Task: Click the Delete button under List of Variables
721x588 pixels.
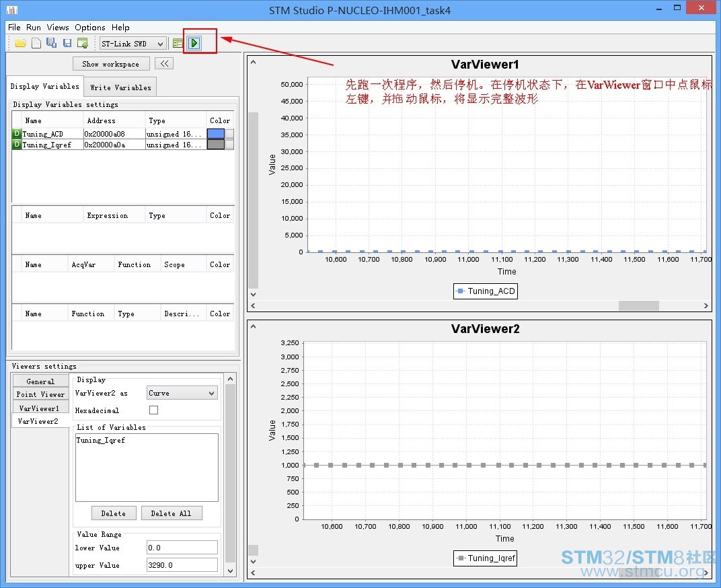Action: [x=114, y=513]
